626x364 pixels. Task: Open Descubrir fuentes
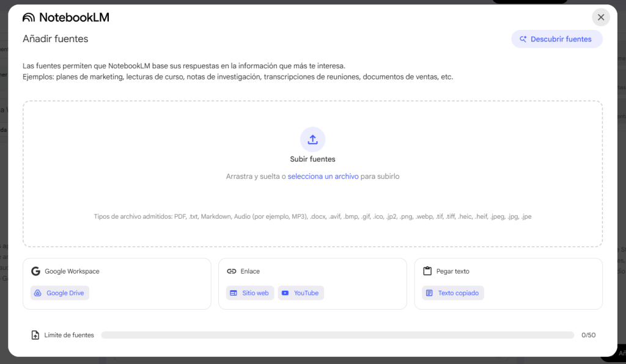tap(557, 38)
